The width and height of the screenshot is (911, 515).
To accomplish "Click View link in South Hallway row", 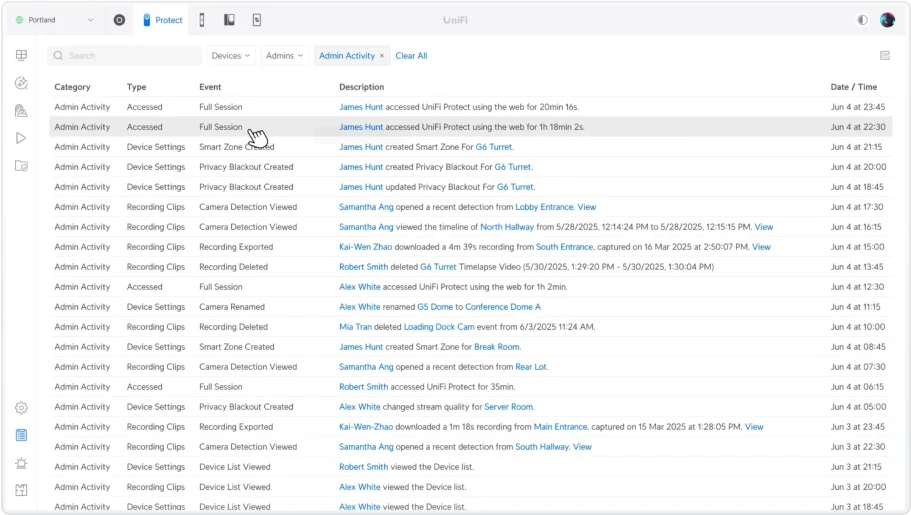I will point(582,447).
